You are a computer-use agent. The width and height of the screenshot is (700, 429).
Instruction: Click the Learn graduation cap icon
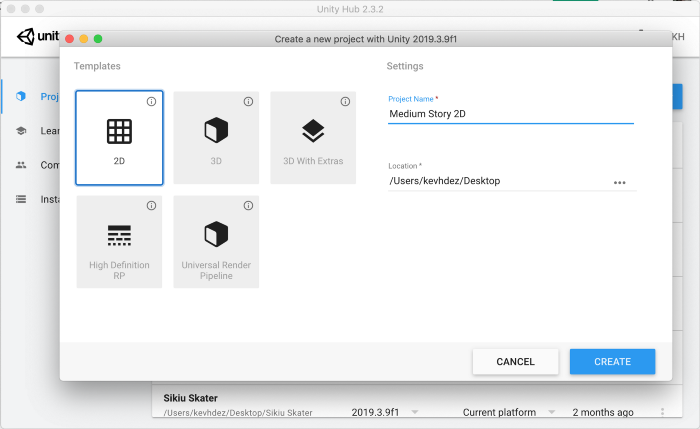point(21,131)
